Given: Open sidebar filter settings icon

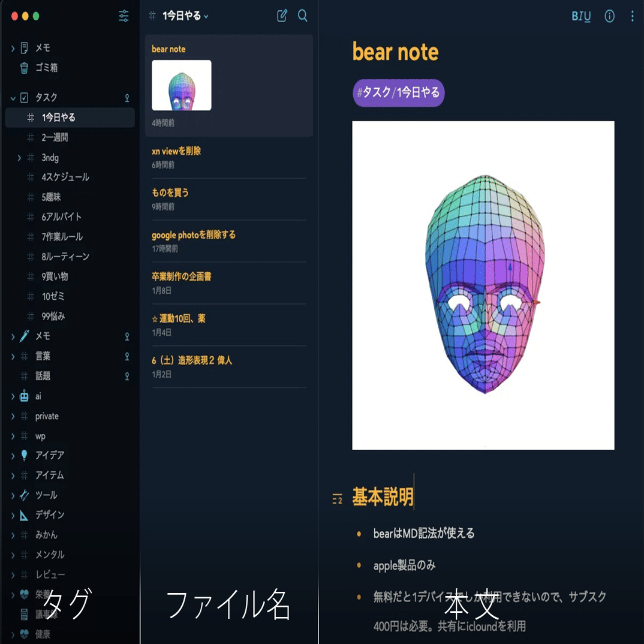Looking at the screenshot, I should pos(123,16).
